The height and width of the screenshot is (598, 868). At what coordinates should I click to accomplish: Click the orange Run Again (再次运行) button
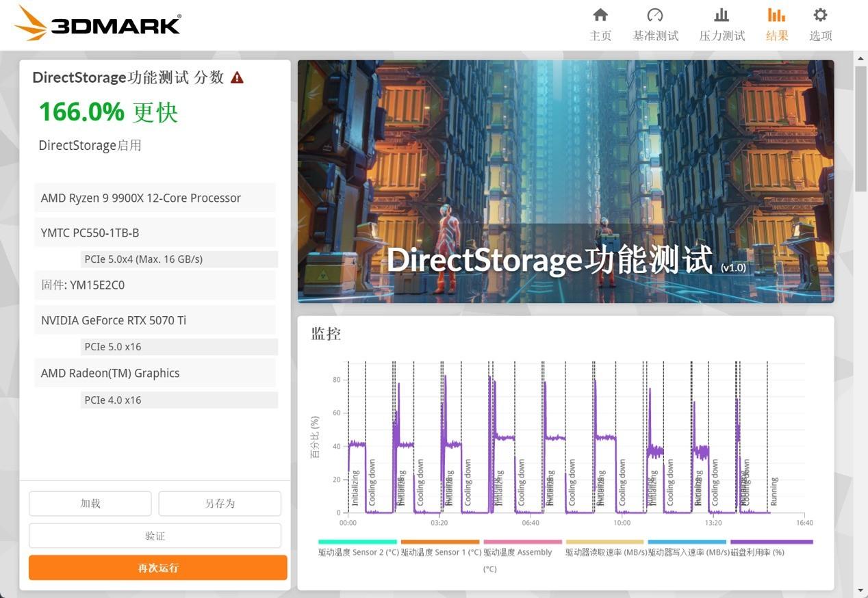tap(157, 568)
